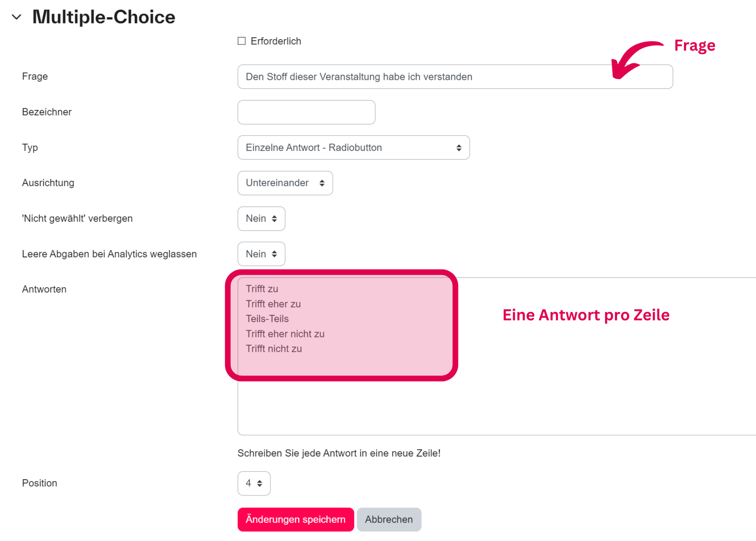Click the 'Teils-Teils' answer line

267,319
